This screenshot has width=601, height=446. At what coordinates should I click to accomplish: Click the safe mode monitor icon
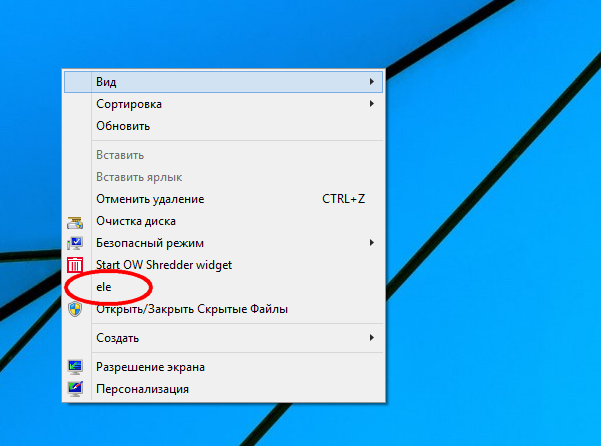point(75,243)
